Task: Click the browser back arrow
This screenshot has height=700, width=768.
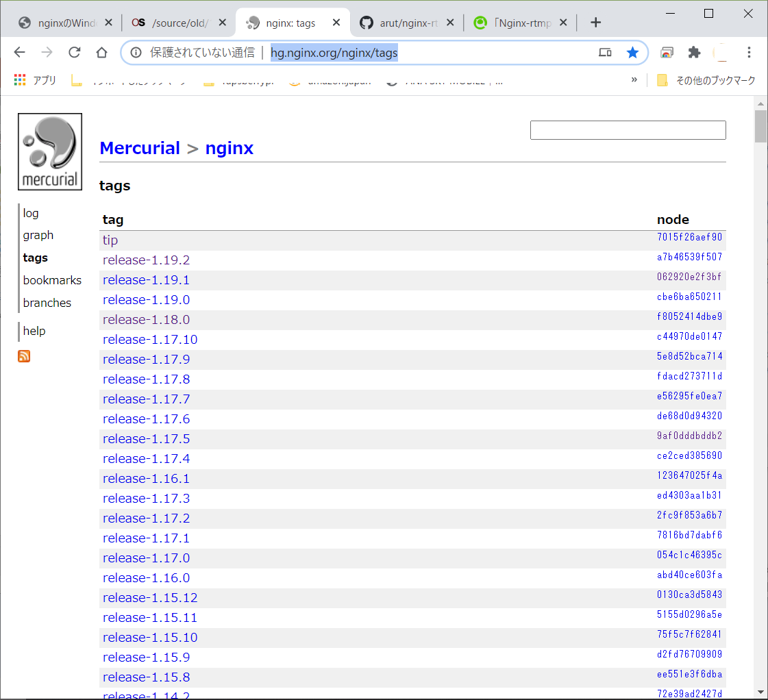Action: pyautogui.click(x=20, y=52)
